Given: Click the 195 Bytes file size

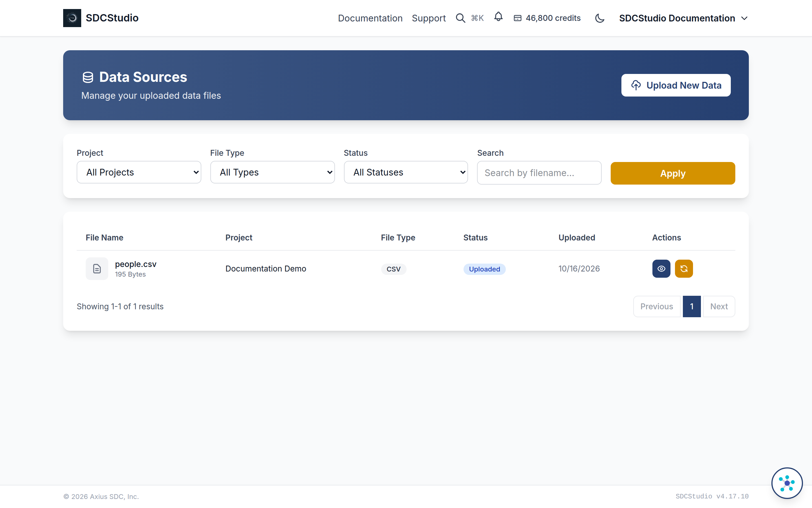Looking at the screenshot, I should click(130, 274).
